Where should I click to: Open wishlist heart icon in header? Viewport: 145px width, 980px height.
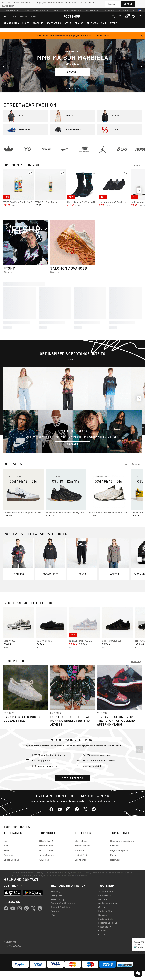(x=133, y=16)
